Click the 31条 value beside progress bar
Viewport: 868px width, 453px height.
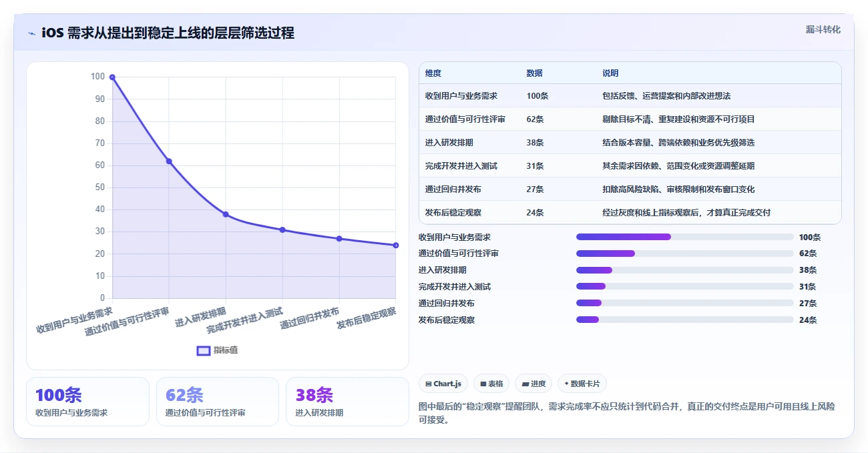(807, 286)
